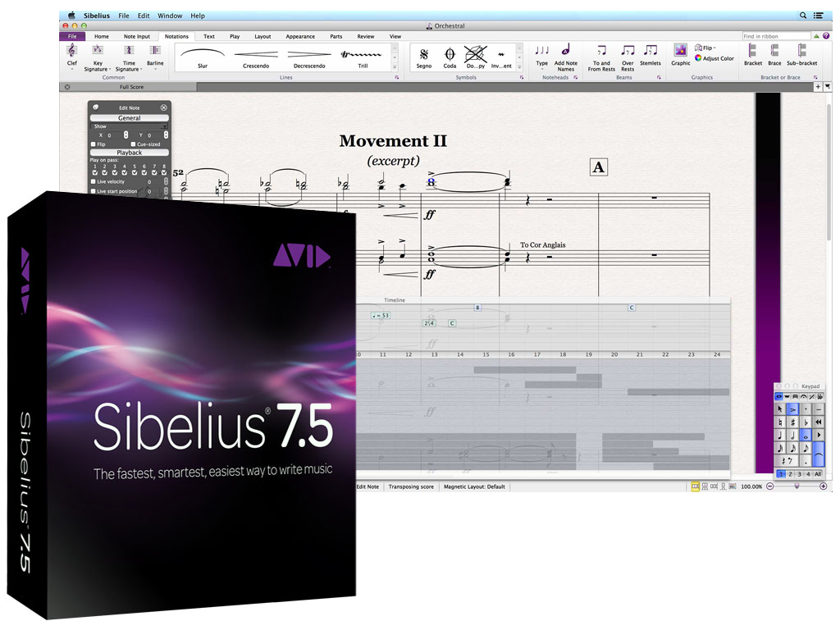Choose the Bracket icon in the ribbon
Viewport: 840px width, 630px height.
752,54
